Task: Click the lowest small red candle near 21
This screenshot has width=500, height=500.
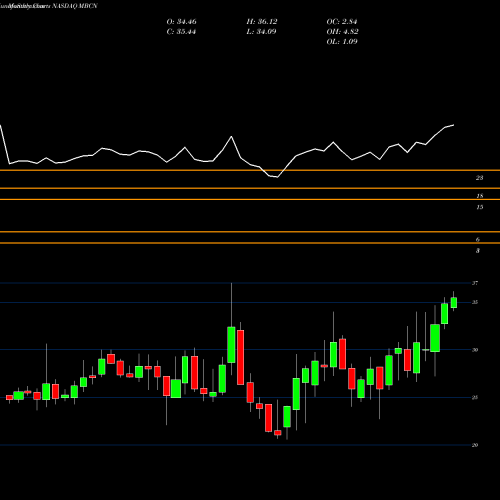Action: coord(277,433)
